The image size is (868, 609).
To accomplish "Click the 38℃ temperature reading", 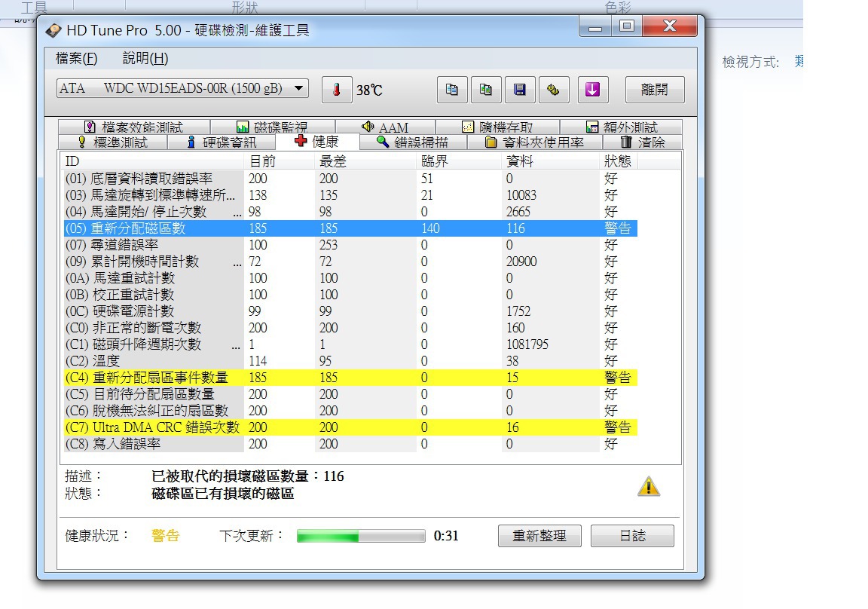I will [369, 90].
